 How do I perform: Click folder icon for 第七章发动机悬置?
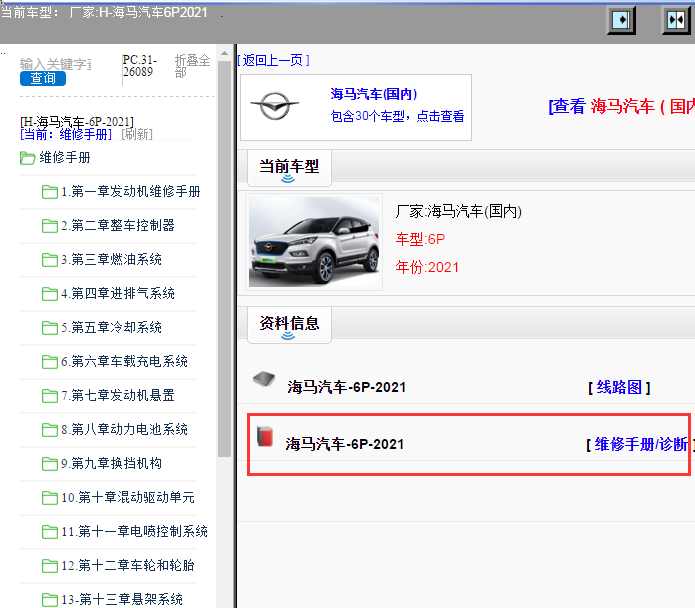pyautogui.click(x=50, y=396)
